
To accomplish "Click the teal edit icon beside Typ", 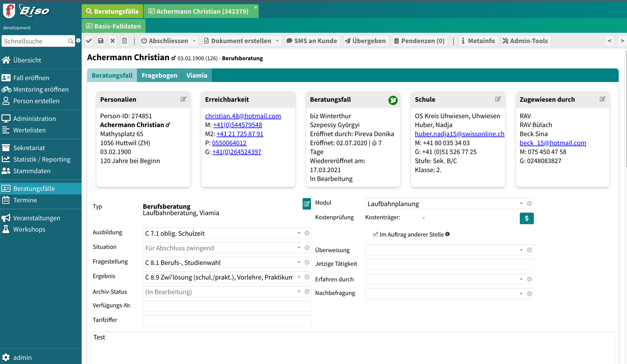I will click(x=306, y=204).
